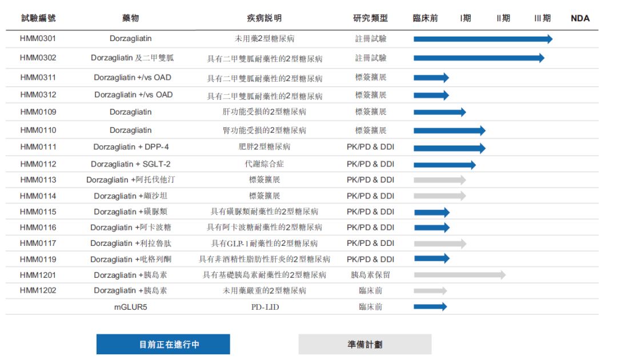The image size is (617, 364).
Task: Select trial number HMM0113
Action: (38, 180)
